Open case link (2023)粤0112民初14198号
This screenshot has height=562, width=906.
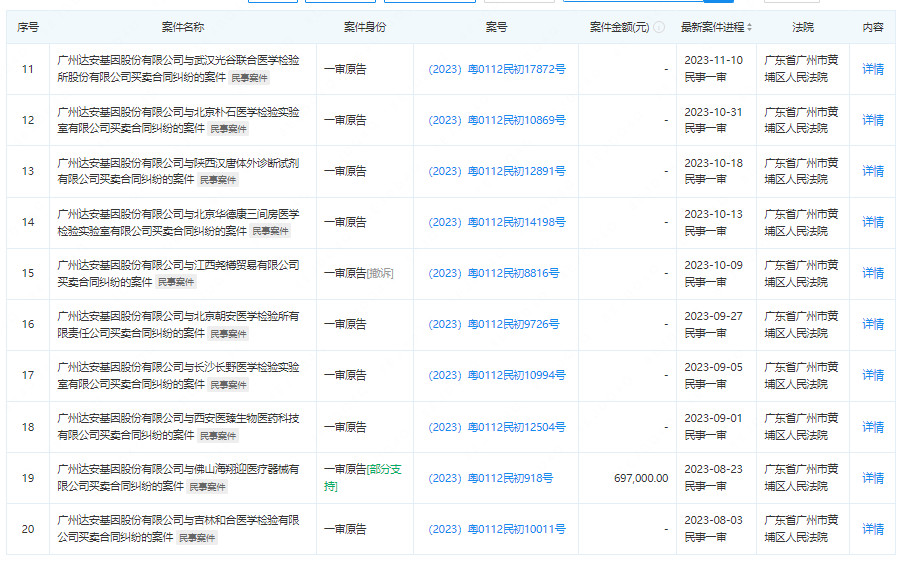tap(496, 222)
